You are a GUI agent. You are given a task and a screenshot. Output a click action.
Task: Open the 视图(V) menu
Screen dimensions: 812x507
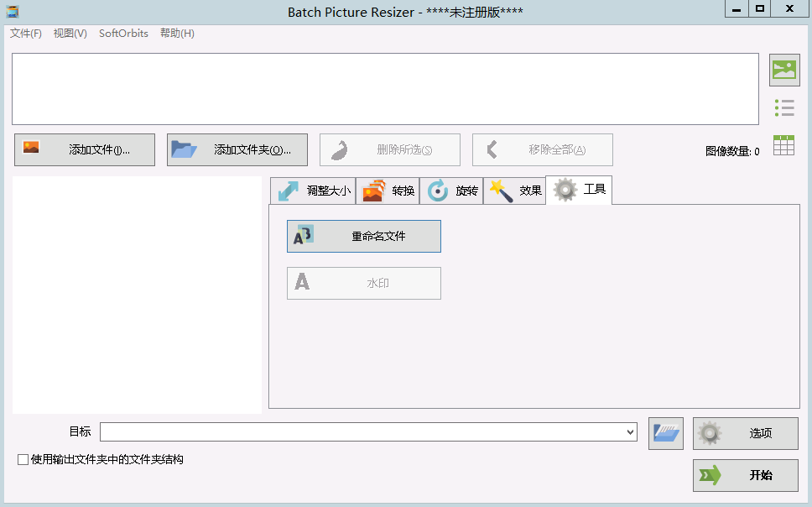coord(70,34)
